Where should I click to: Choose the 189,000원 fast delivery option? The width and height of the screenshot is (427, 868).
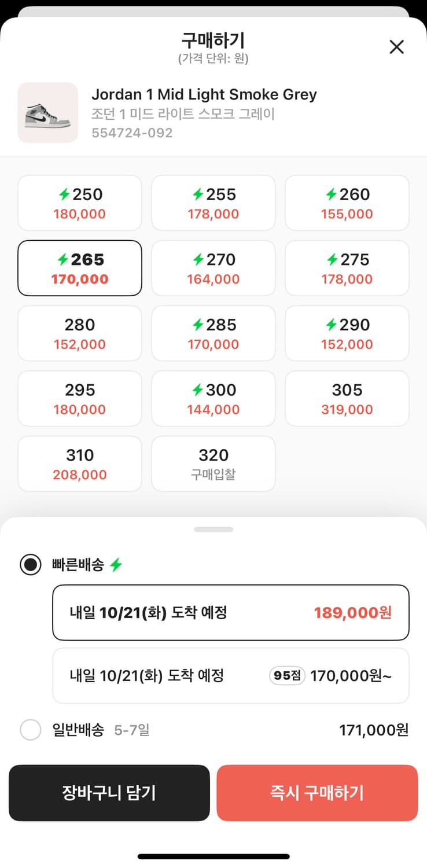[230, 613]
